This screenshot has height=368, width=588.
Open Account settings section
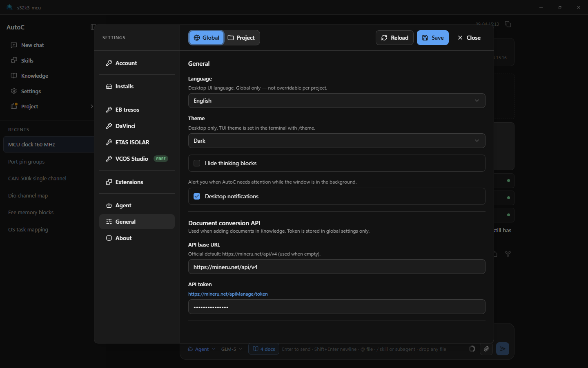tap(137, 63)
